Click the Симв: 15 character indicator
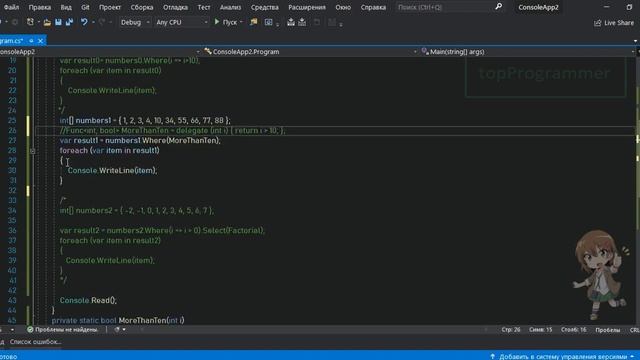The width and height of the screenshot is (640, 360). 540,330
